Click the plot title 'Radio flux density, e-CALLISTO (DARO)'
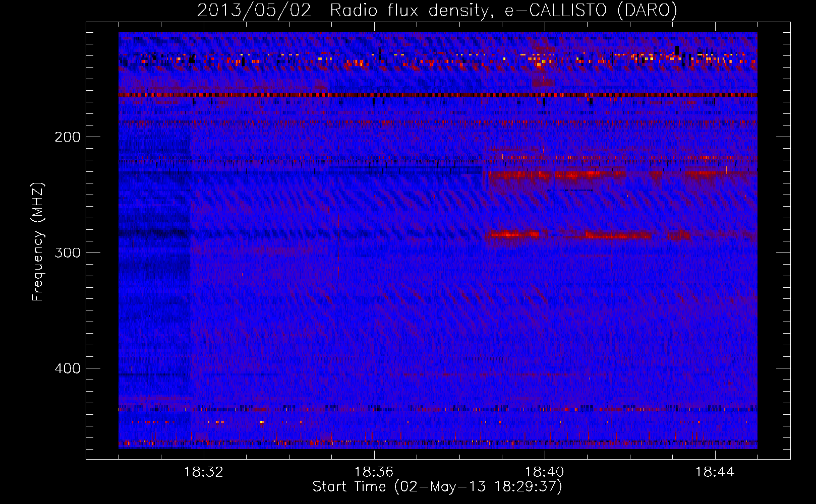The width and height of the screenshot is (816, 504). coord(504,11)
